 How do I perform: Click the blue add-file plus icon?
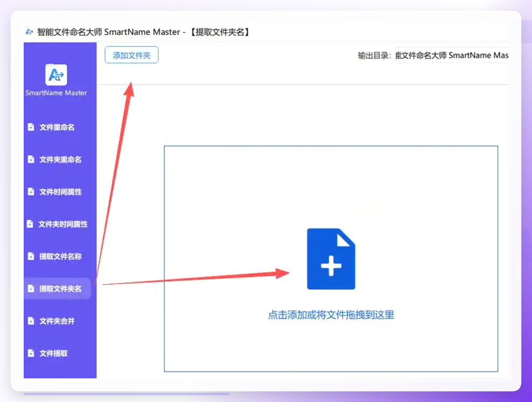(x=331, y=259)
